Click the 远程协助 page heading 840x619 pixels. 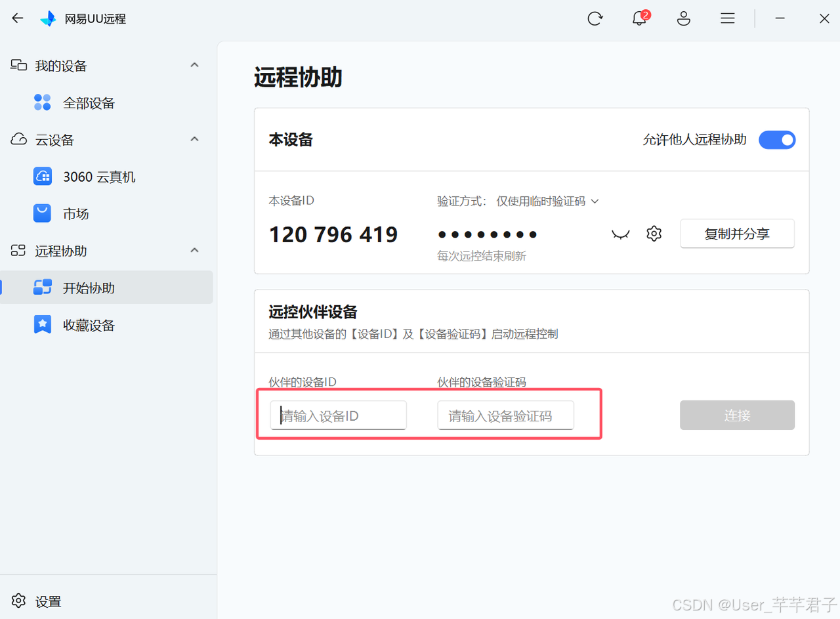[299, 77]
